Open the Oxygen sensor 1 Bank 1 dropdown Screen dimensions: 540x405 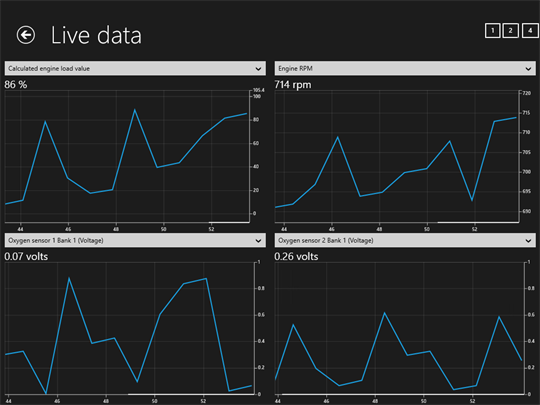point(135,240)
